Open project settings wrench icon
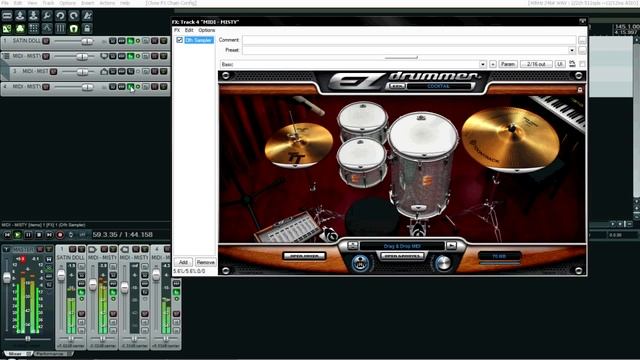Image resolution: width=640 pixels, height=360 pixels. (47, 16)
